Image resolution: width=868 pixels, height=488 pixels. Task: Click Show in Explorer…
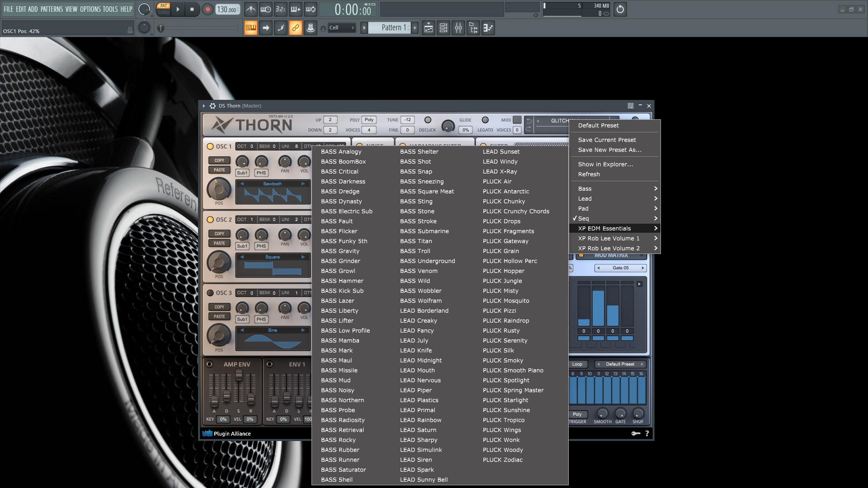615,164
